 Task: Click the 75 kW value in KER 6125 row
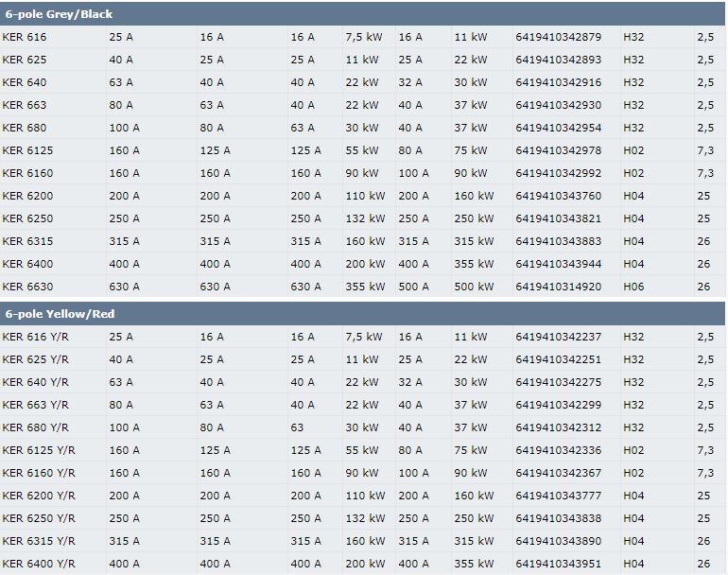click(470, 150)
